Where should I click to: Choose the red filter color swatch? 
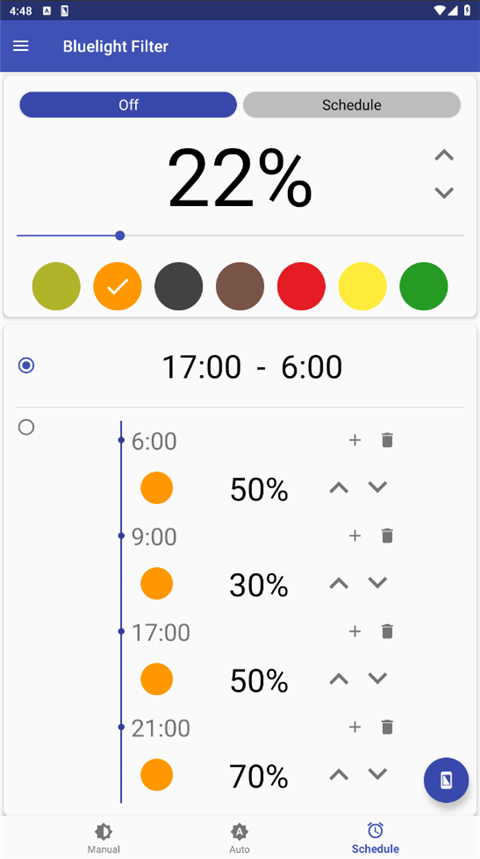[301, 286]
